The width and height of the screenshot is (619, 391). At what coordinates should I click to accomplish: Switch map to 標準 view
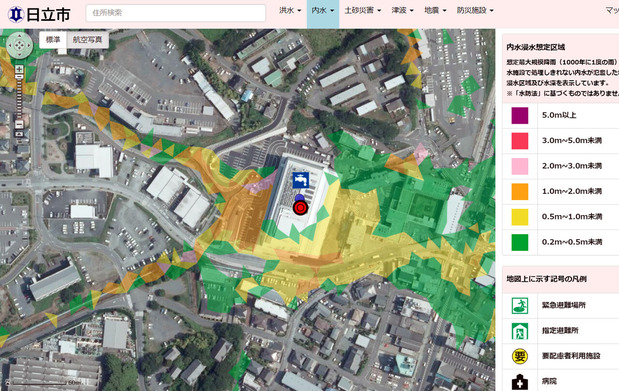(53, 39)
